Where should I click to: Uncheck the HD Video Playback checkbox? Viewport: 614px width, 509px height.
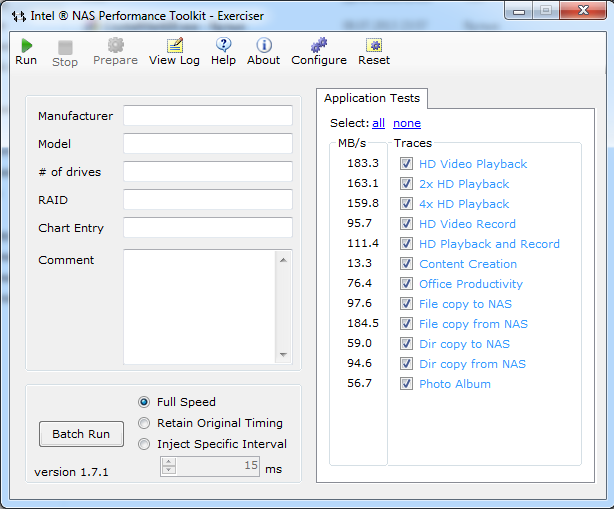pyautogui.click(x=406, y=164)
